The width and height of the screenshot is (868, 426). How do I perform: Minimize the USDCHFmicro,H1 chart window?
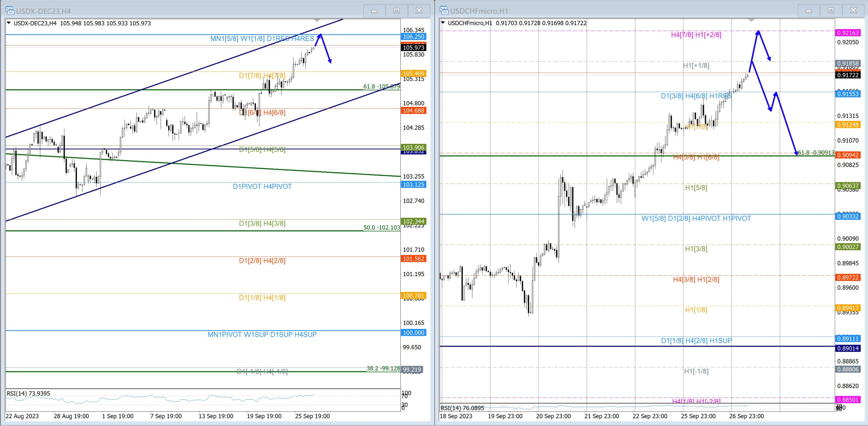pyautogui.click(x=809, y=11)
